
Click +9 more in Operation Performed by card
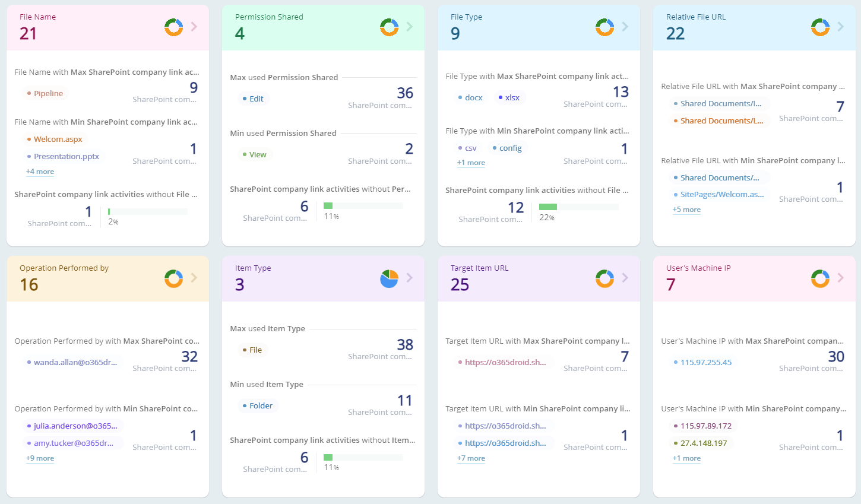pos(40,458)
